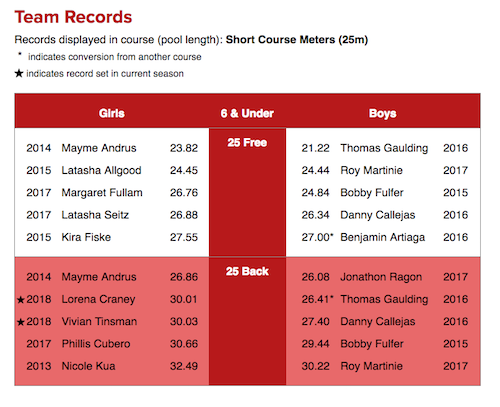Select the Girls column header
The image size is (500, 407).
[x=112, y=113]
